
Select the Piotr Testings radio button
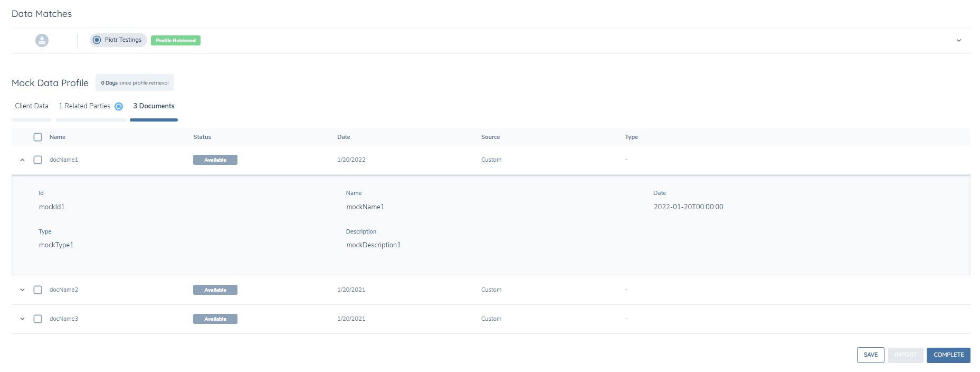pyautogui.click(x=97, y=40)
